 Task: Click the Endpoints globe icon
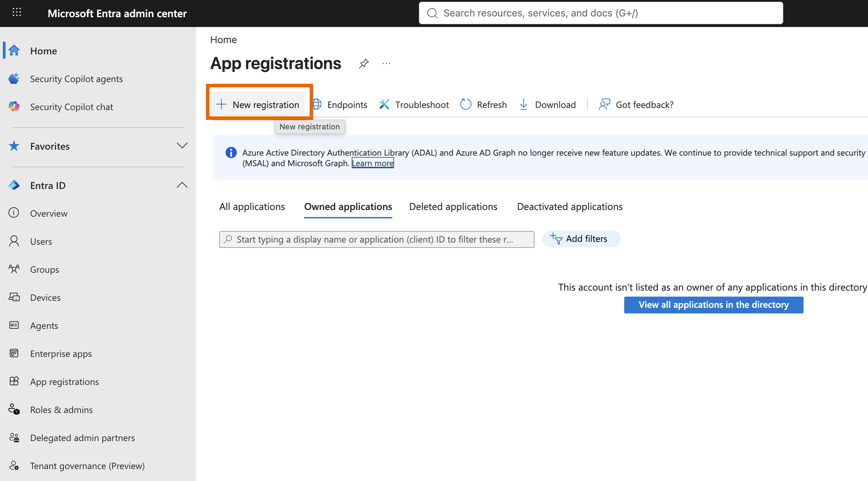coord(317,104)
